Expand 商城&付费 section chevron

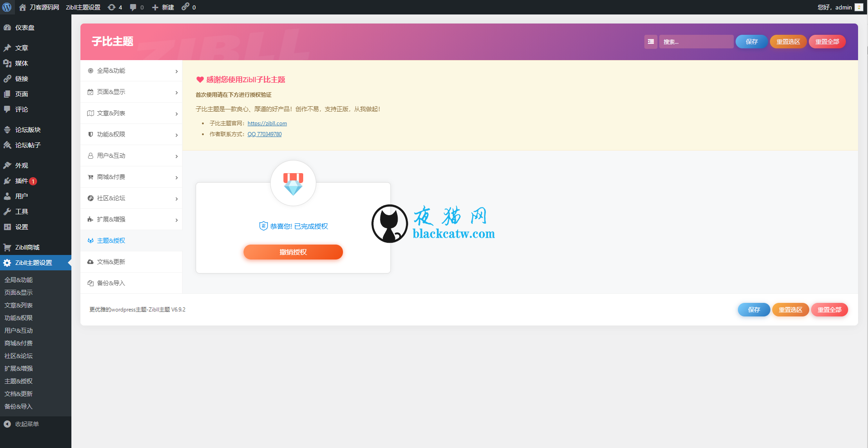[177, 178]
